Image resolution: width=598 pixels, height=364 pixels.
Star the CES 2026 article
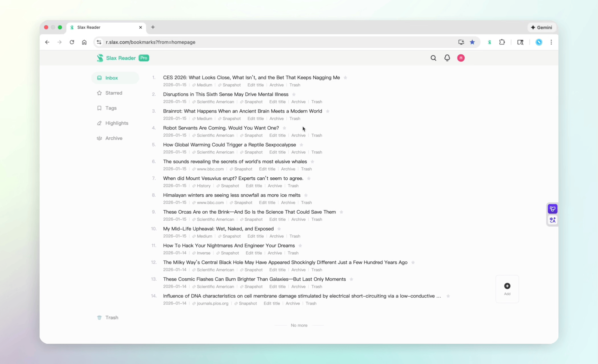click(x=345, y=77)
